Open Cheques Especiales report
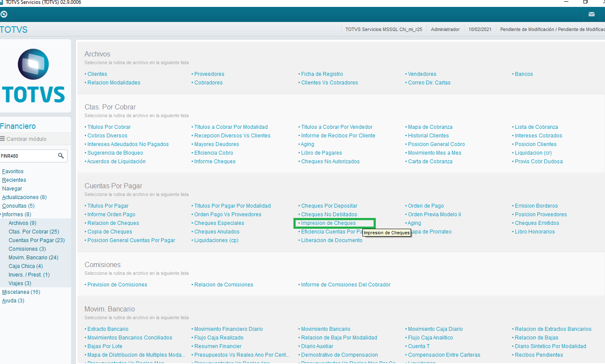Image resolution: width=605 pixels, height=364 pixels. click(219, 223)
